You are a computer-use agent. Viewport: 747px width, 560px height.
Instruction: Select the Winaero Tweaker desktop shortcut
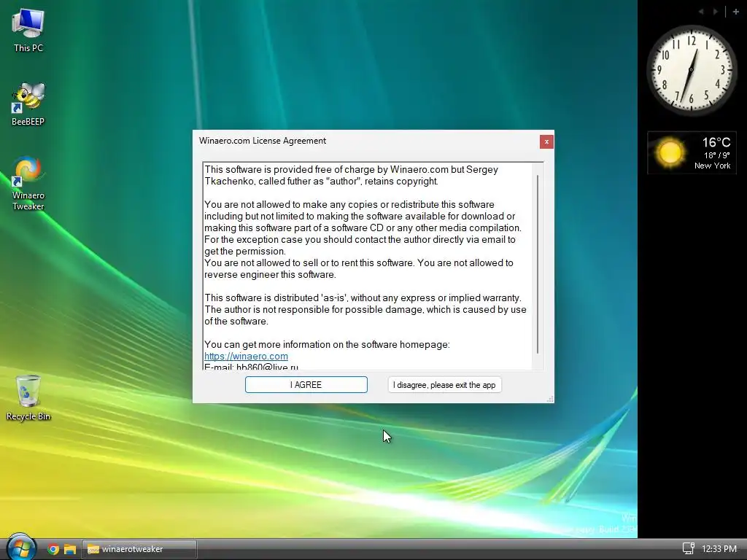[28, 183]
